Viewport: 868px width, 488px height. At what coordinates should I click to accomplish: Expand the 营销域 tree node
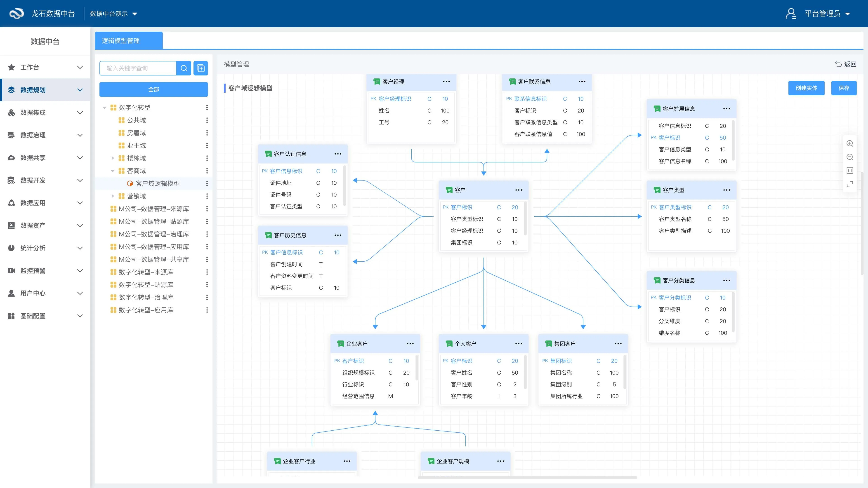(x=113, y=196)
